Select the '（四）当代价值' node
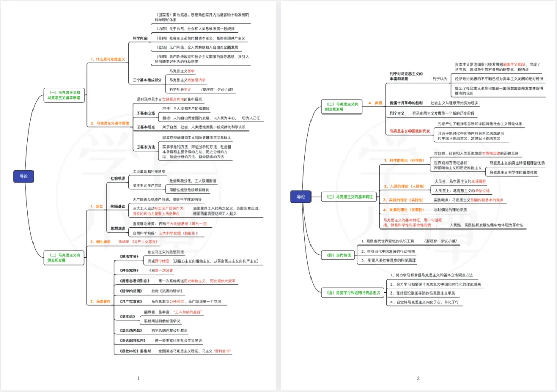The image size is (557, 392). coord(339,255)
